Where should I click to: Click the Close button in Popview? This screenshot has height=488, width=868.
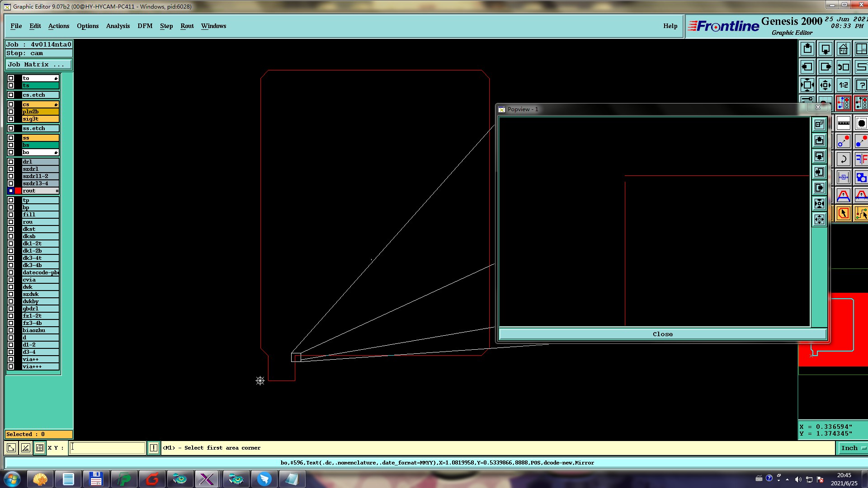(x=662, y=334)
